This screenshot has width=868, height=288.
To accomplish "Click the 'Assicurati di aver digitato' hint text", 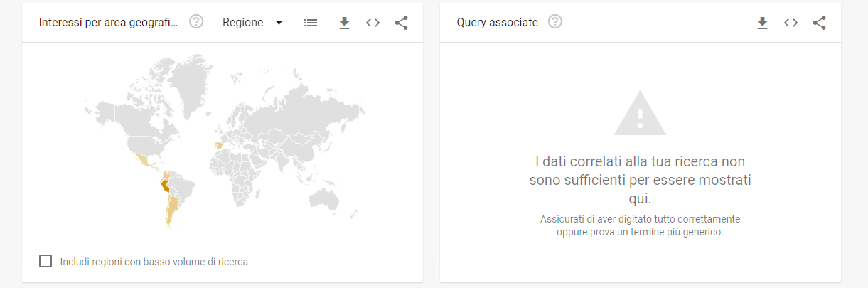I will point(640,225).
